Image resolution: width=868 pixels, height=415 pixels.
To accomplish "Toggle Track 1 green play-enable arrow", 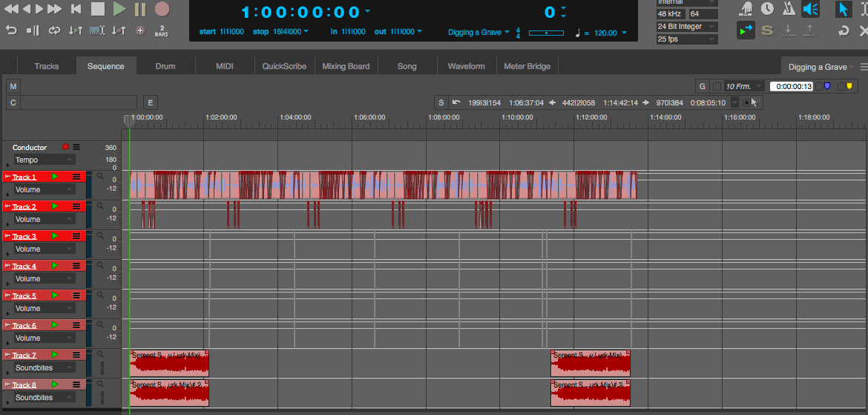I will pos(55,177).
